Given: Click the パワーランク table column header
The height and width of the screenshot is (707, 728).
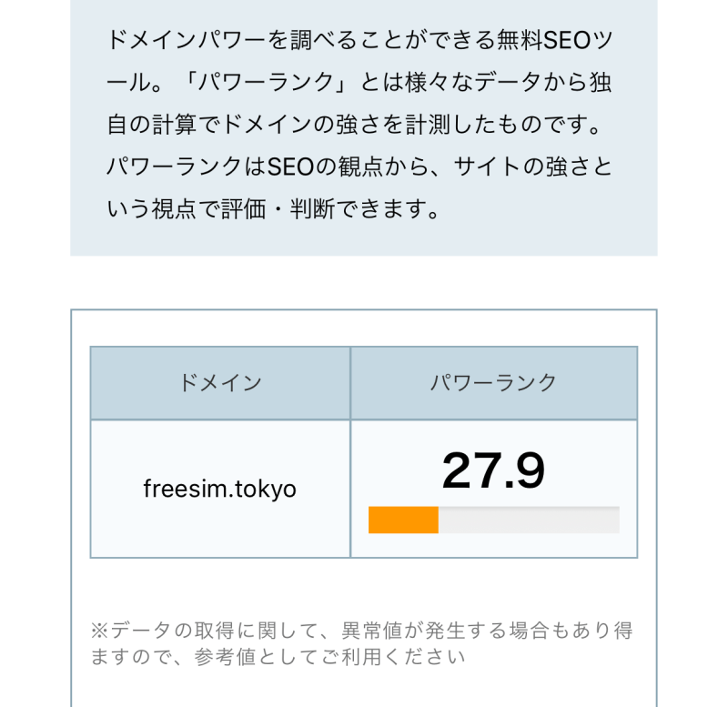Looking at the screenshot, I should pos(493,383).
